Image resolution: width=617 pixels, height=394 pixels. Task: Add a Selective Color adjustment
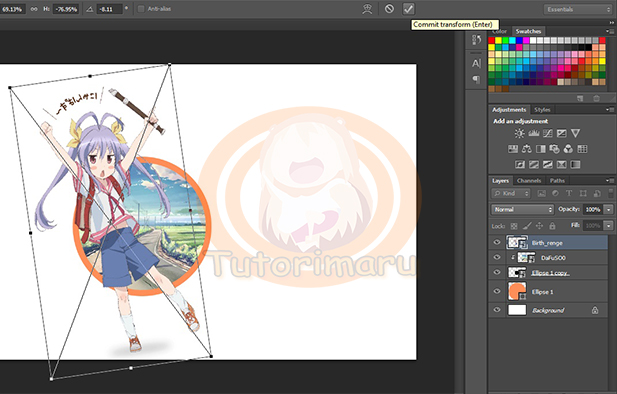(562, 164)
